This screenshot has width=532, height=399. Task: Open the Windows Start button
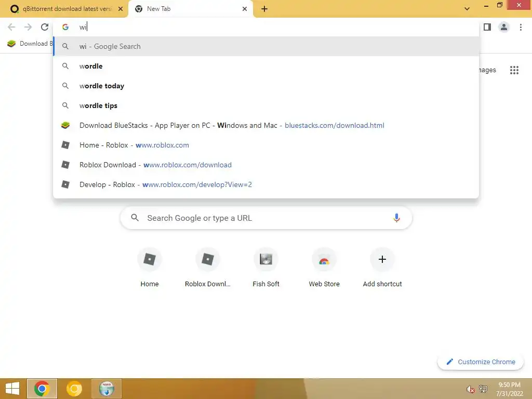(x=12, y=389)
